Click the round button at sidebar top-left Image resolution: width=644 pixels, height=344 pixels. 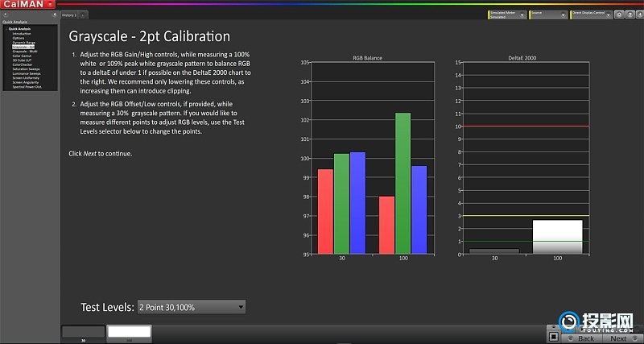pyautogui.click(x=6, y=15)
